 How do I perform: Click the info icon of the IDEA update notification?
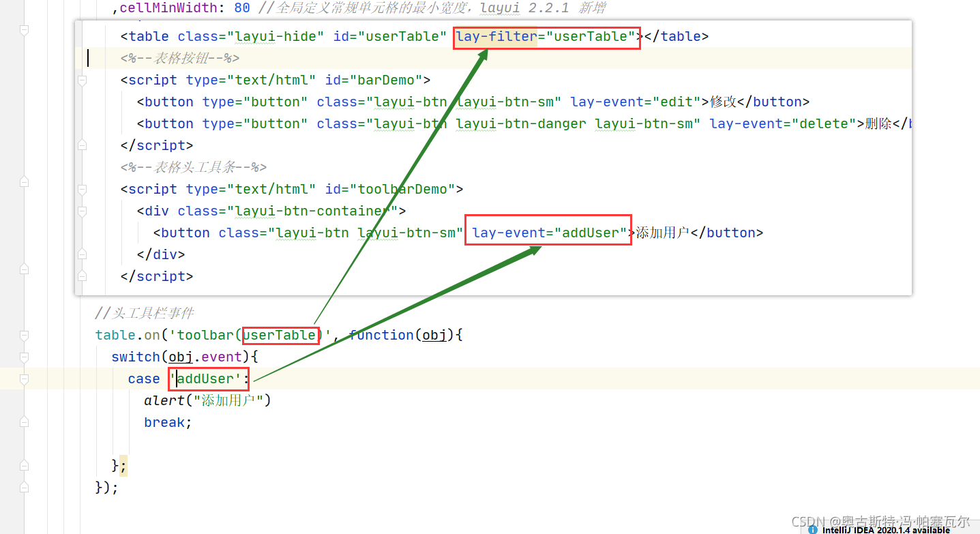click(812, 529)
